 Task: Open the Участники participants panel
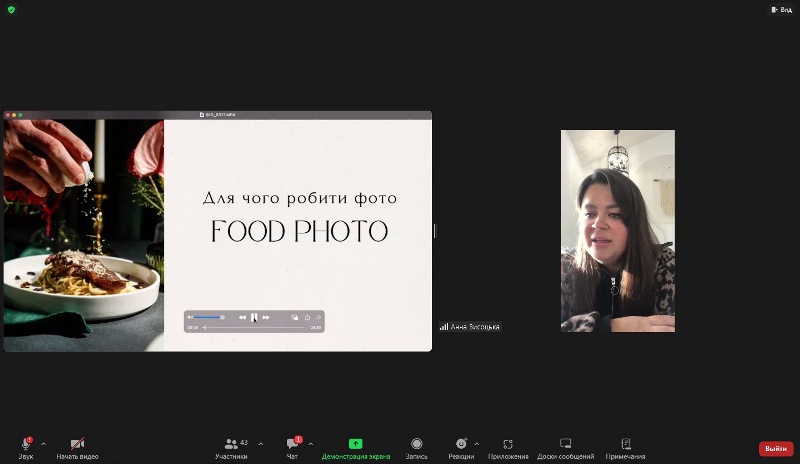[231, 448]
